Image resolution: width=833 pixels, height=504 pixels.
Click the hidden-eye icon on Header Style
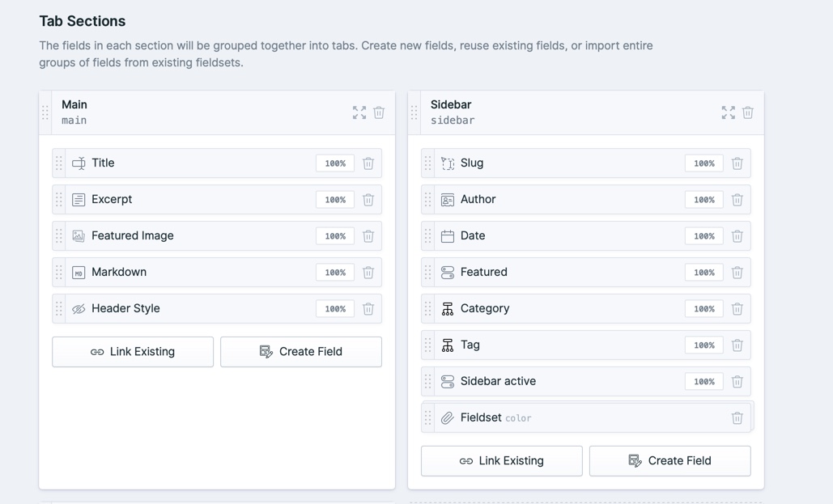tap(79, 308)
